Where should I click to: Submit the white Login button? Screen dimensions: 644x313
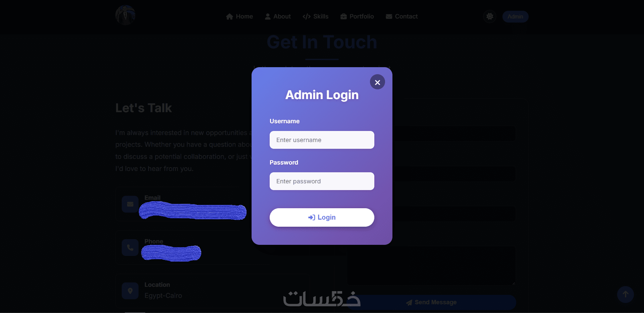click(322, 217)
